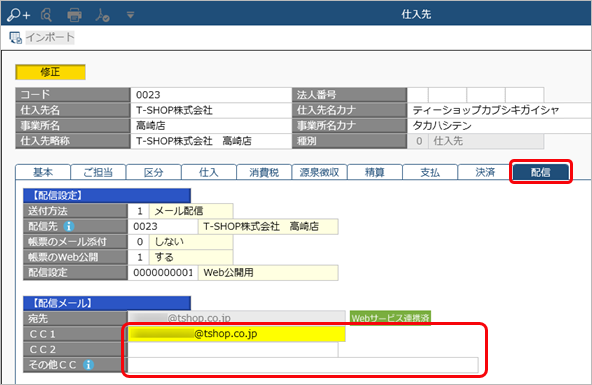Open the ご担当 tab

click(98, 172)
